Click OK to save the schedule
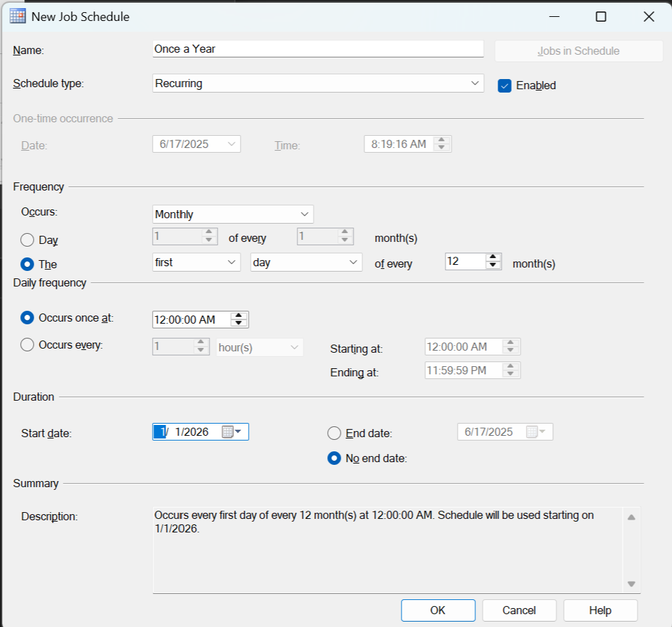This screenshot has height=627, width=672. [x=437, y=610]
